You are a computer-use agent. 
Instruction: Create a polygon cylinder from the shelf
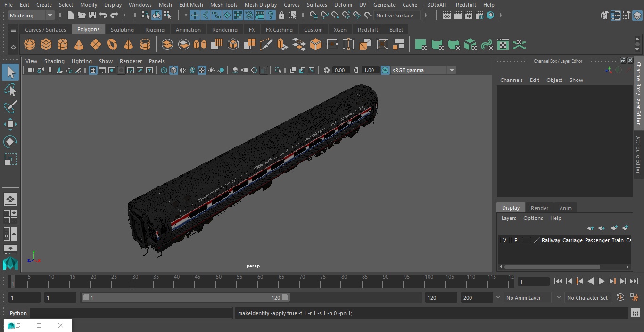pos(63,45)
